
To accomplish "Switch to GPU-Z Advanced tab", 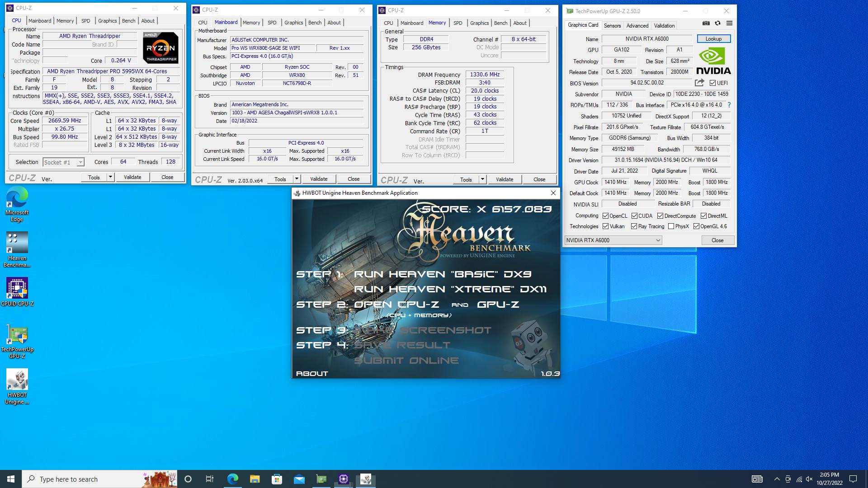I will [637, 26].
